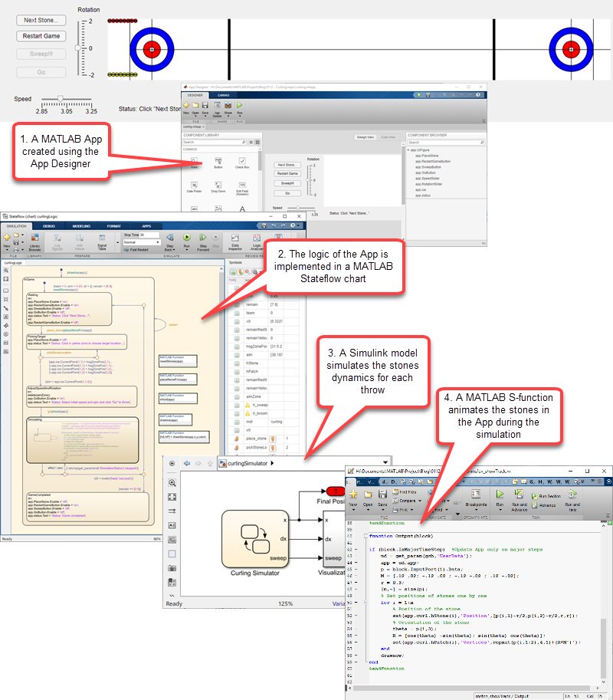Click the Save icon in App Designer
The width and height of the screenshot is (613, 700).
coord(205,107)
